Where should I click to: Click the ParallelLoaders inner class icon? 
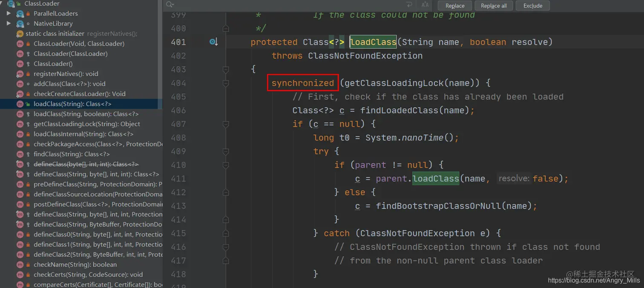point(20,14)
